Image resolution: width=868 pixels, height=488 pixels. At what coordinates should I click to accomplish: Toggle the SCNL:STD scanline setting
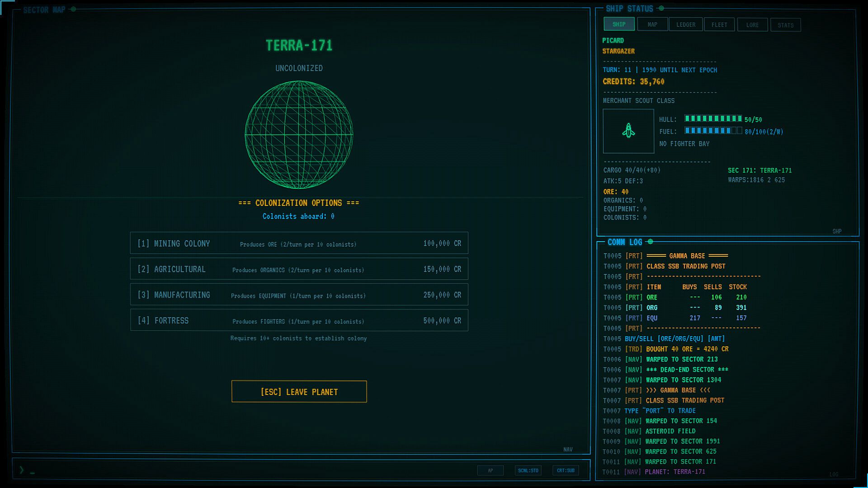click(x=528, y=470)
